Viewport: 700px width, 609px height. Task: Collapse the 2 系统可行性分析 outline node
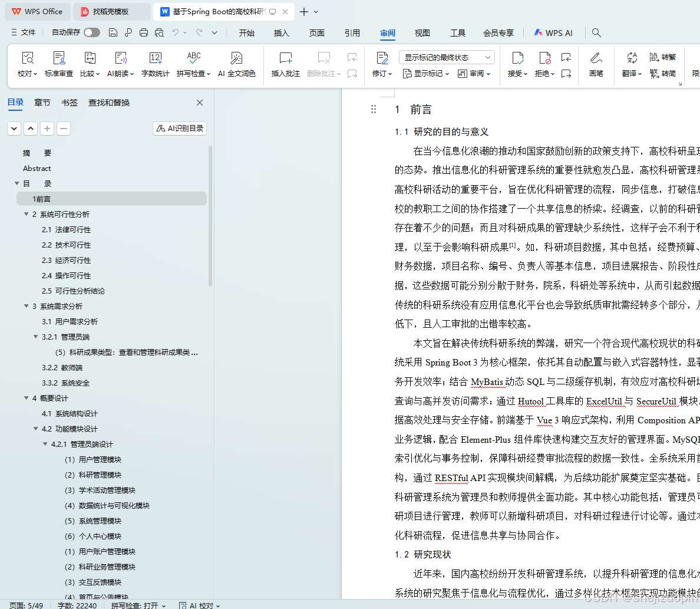coord(27,215)
